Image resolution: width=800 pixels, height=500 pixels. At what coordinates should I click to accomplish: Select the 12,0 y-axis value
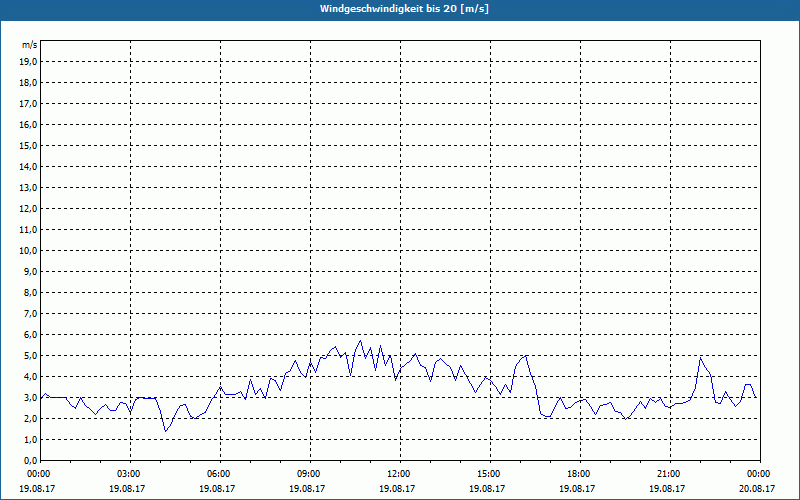tap(28, 208)
